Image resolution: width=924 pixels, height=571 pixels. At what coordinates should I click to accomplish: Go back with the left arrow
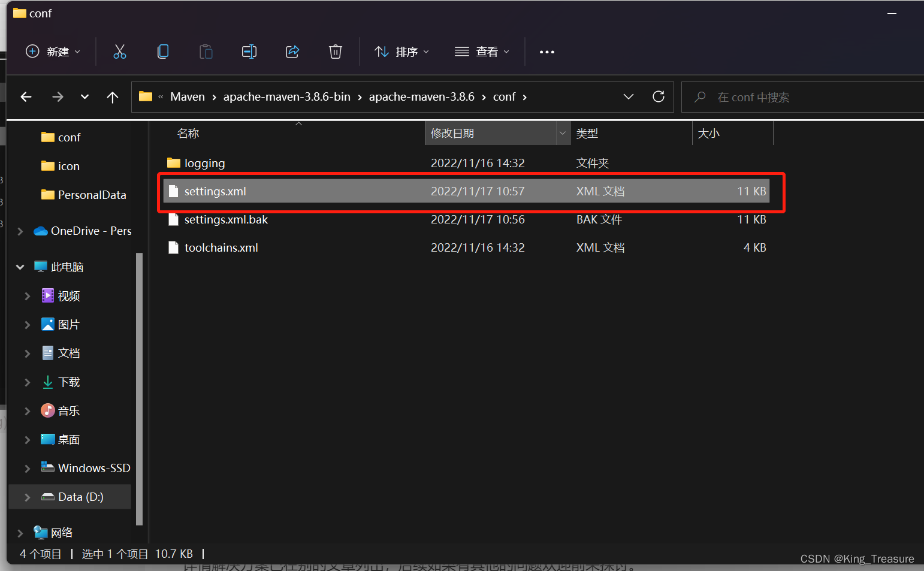26,96
